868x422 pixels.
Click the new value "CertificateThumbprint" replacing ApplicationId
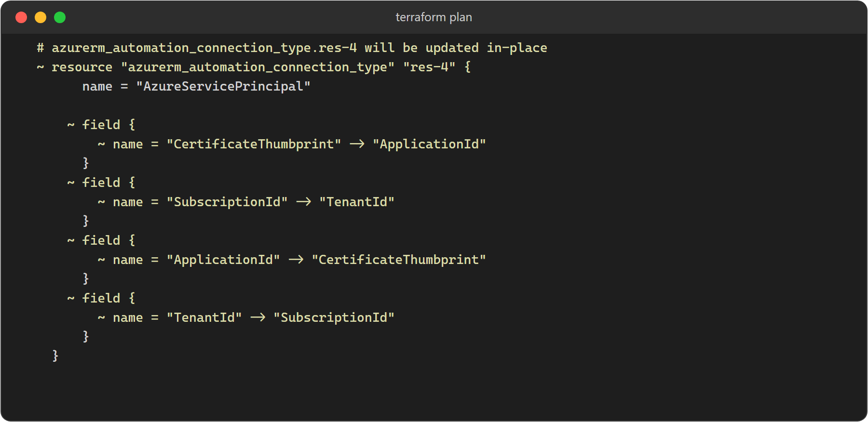[399, 260]
